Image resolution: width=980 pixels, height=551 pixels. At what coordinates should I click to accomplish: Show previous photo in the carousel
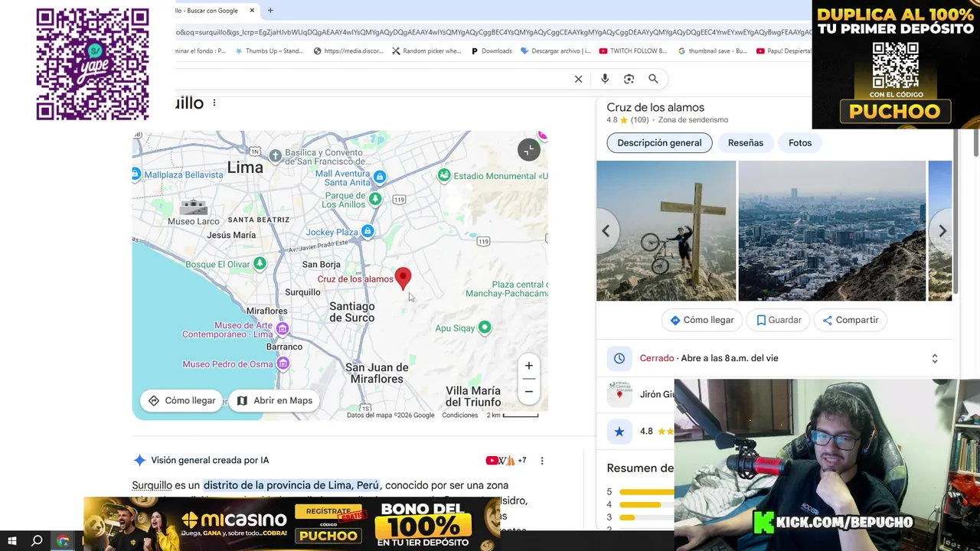[x=606, y=230]
